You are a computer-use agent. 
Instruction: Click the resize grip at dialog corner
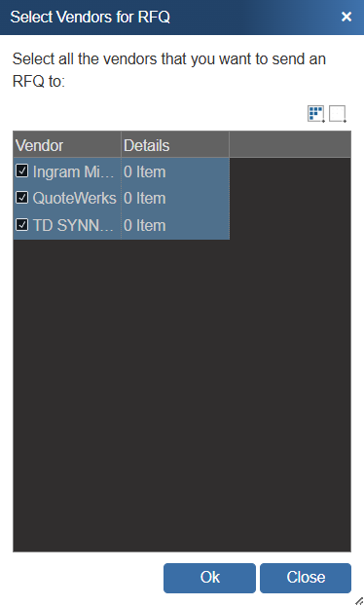coord(359,600)
